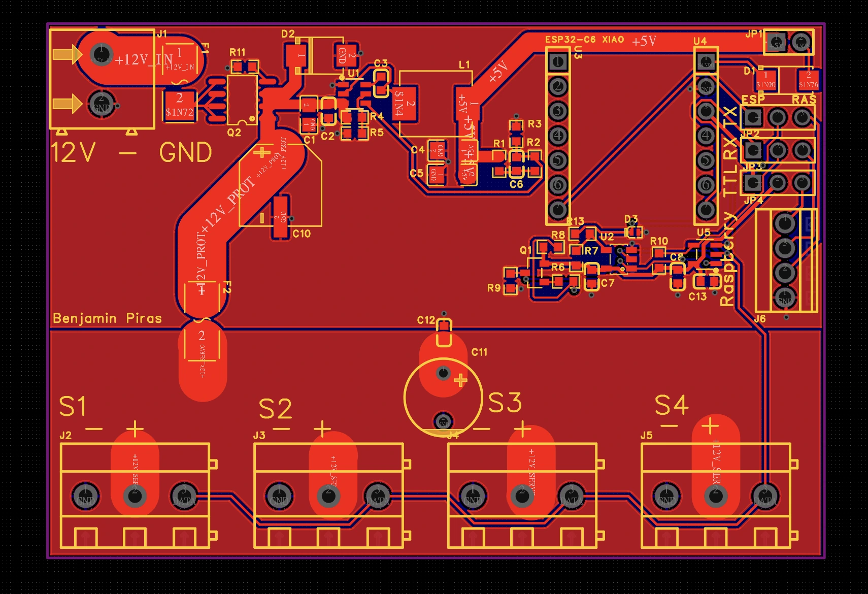Select the R5 resistor label

tap(377, 133)
